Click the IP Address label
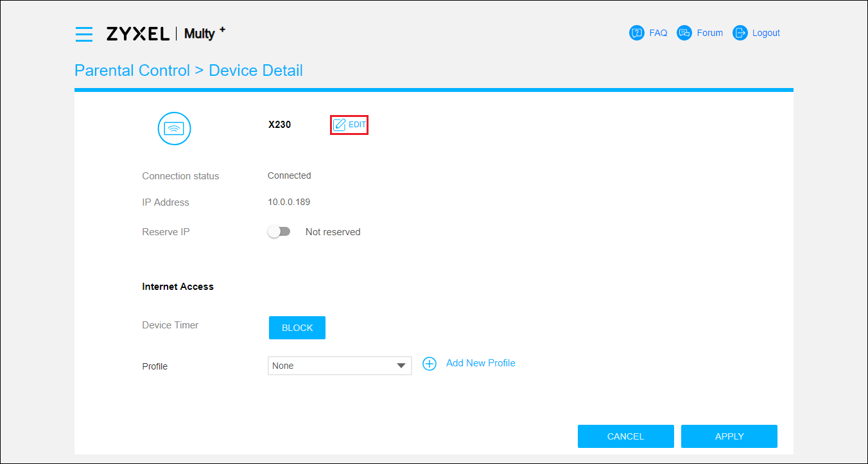The height and width of the screenshot is (464, 868). 166,202
